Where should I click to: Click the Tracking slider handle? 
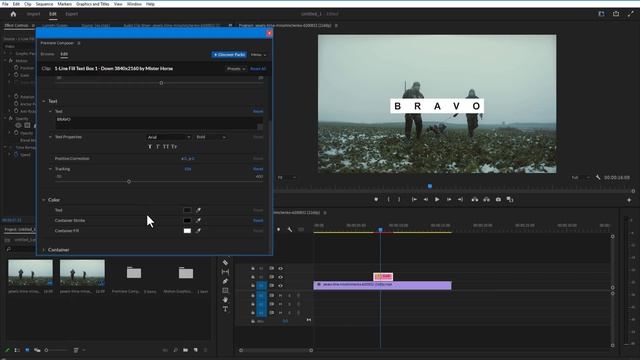[x=129, y=181]
